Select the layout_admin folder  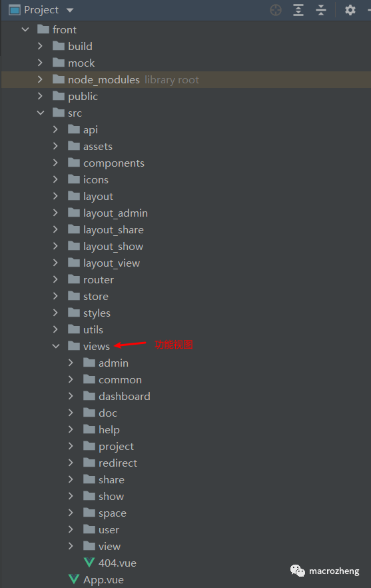pos(115,213)
